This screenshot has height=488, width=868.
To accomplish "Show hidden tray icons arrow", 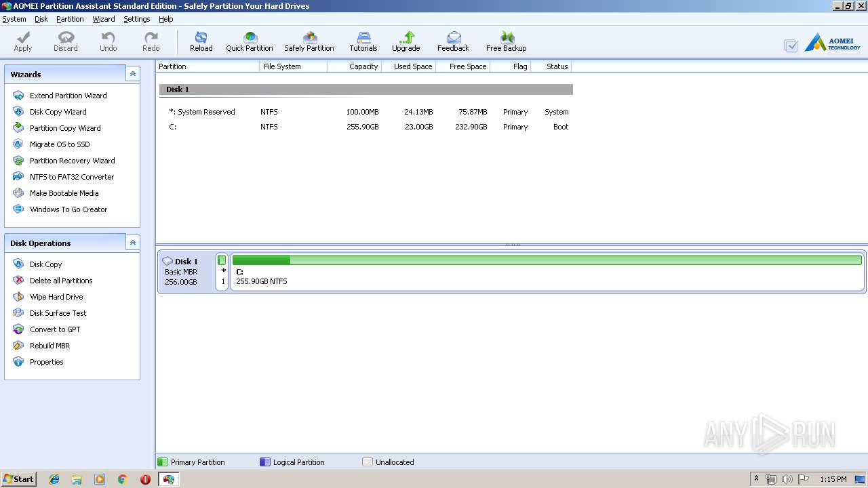I will [x=756, y=479].
